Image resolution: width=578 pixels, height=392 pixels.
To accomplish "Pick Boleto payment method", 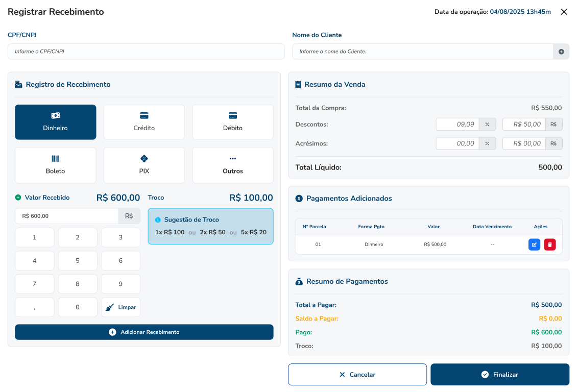I will tap(55, 165).
